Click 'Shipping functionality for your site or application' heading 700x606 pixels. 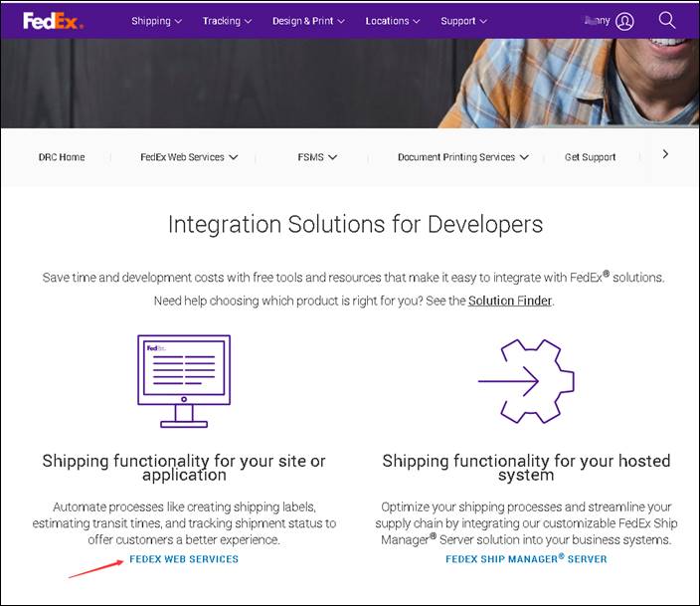(184, 468)
